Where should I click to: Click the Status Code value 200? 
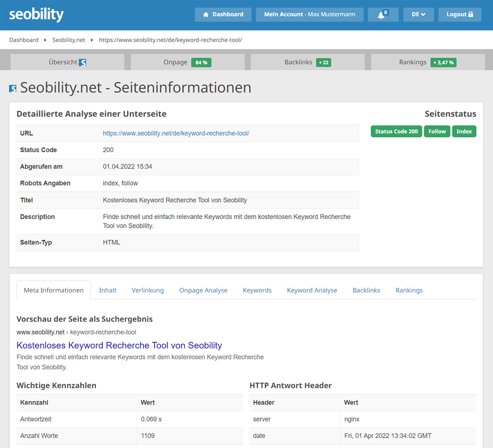(x=108, y=150)
